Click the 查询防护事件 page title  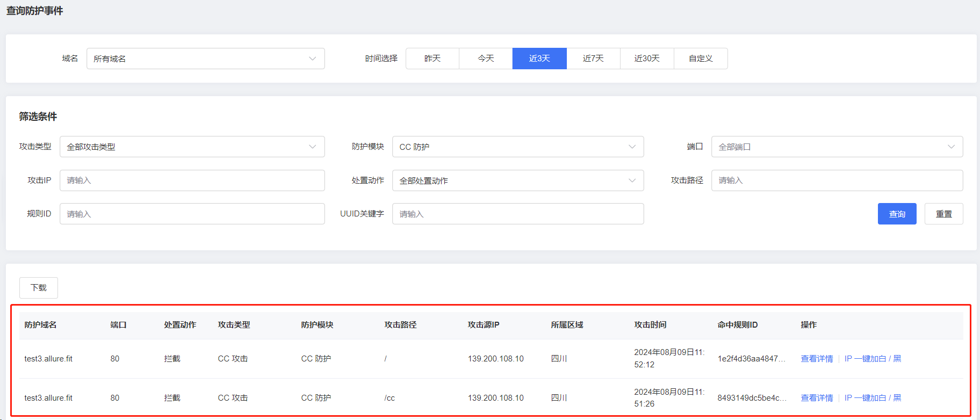pyautogui.click(x=34, y=11)
